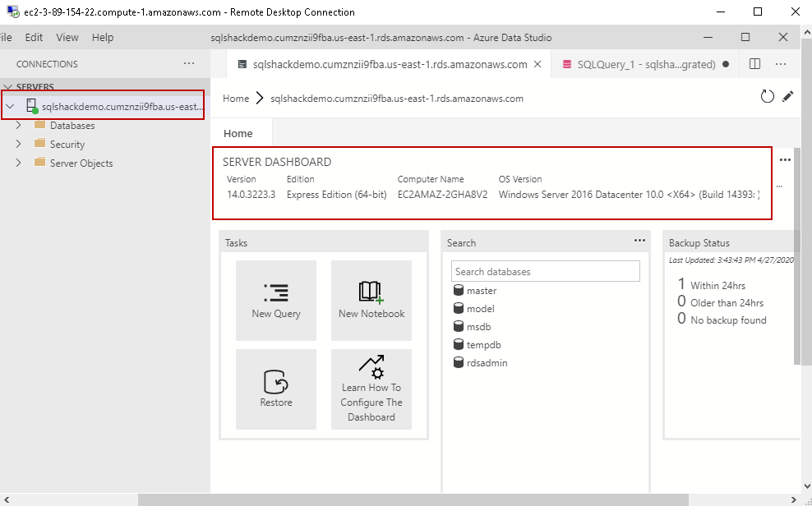
Task: Click the edit pencil icon
Action: point(788,97)
